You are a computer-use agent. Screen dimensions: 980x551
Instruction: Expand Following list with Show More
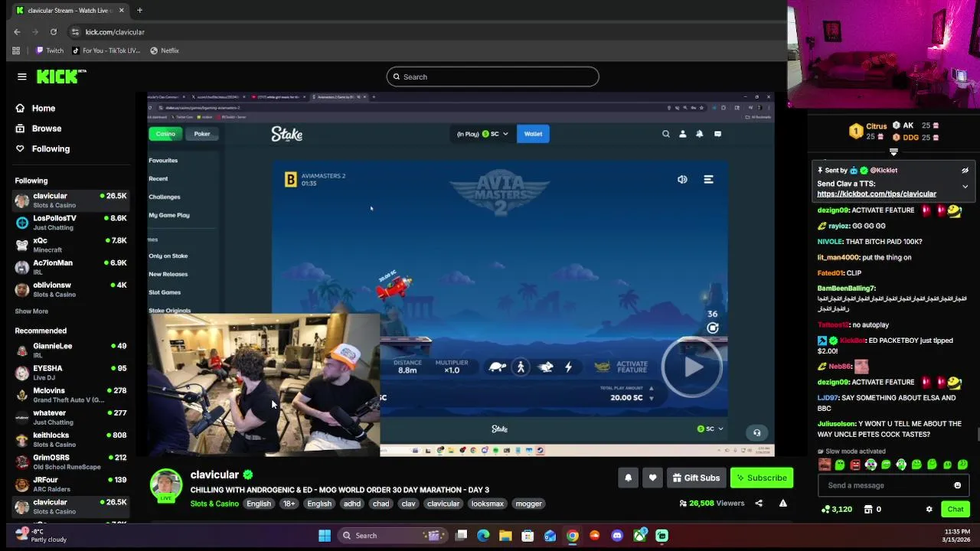tap(31, 311)
